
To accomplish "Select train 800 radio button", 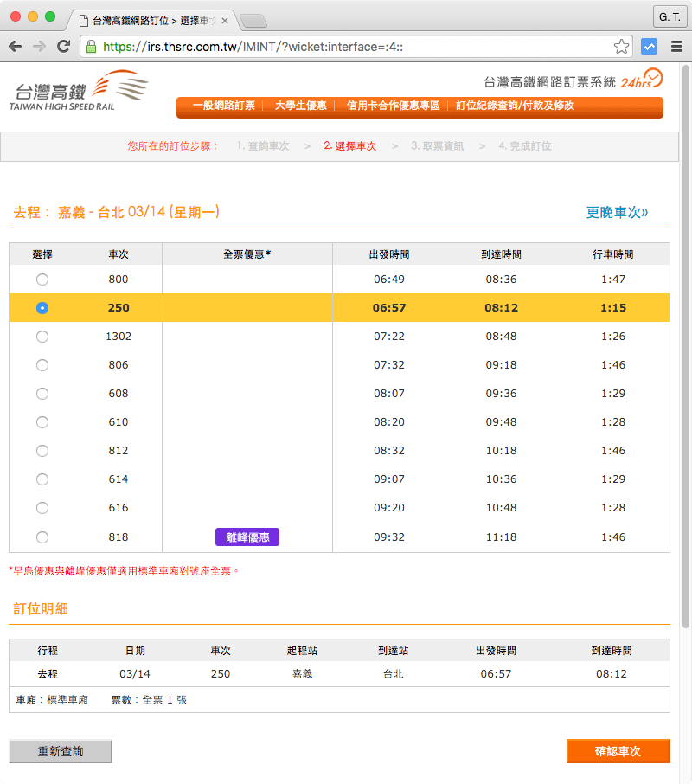I will (x=42, y=280).
